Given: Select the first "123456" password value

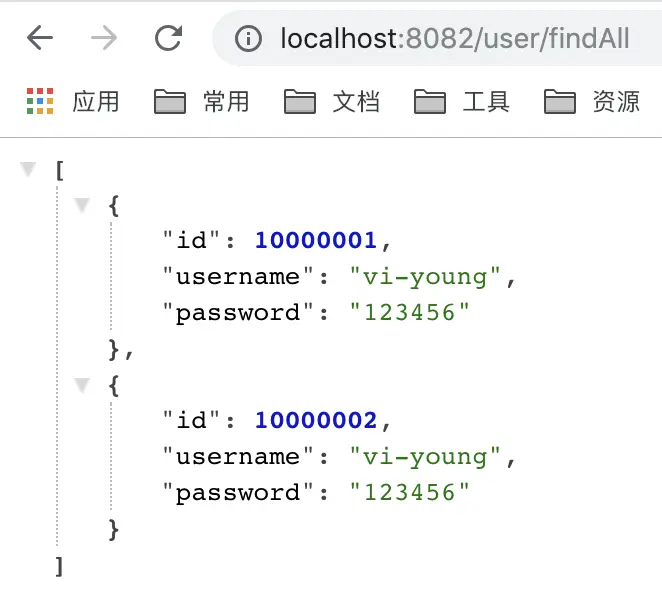Looking at the screenshot, I should click(410, 312).
